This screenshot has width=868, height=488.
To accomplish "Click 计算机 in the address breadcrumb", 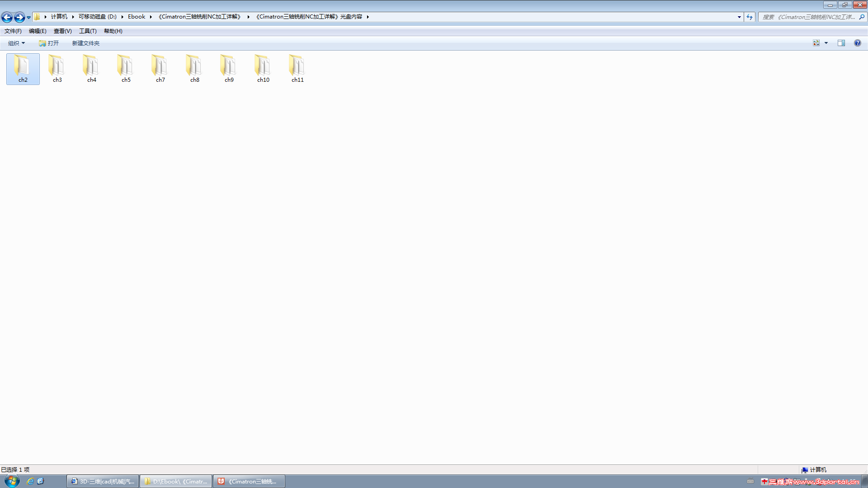I will [x=59, y=17].
